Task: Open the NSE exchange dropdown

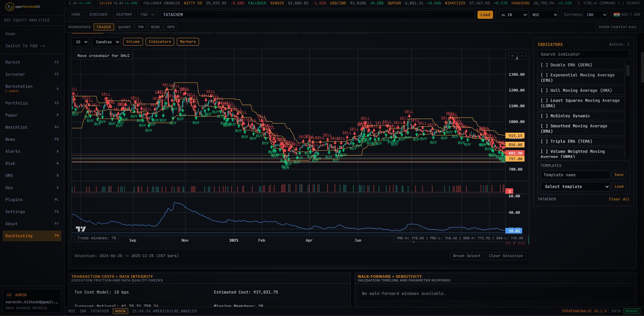Action: tap(544, 15)
